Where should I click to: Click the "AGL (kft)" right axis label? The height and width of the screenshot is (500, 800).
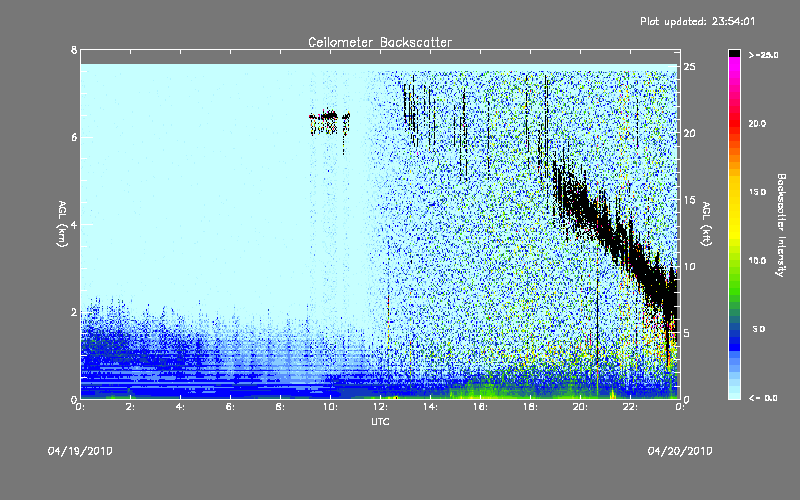pos(706,224)
